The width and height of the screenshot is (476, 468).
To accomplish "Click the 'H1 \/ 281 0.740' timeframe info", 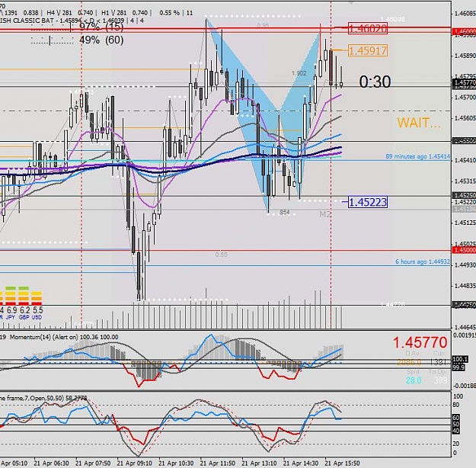I will [x=124, y=13].
